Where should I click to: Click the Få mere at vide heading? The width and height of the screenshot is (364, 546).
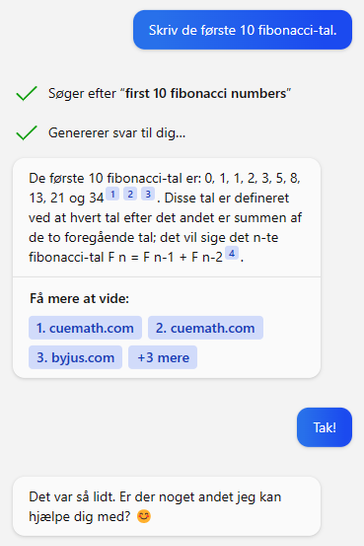[x=79, y=298]
